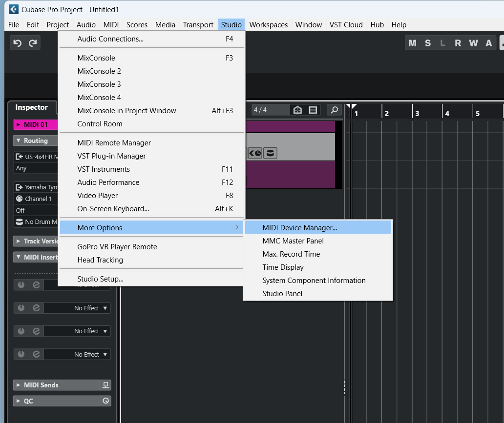
Task: Open the Transport menu in the menu bar
Action: (x=198, y=25)
